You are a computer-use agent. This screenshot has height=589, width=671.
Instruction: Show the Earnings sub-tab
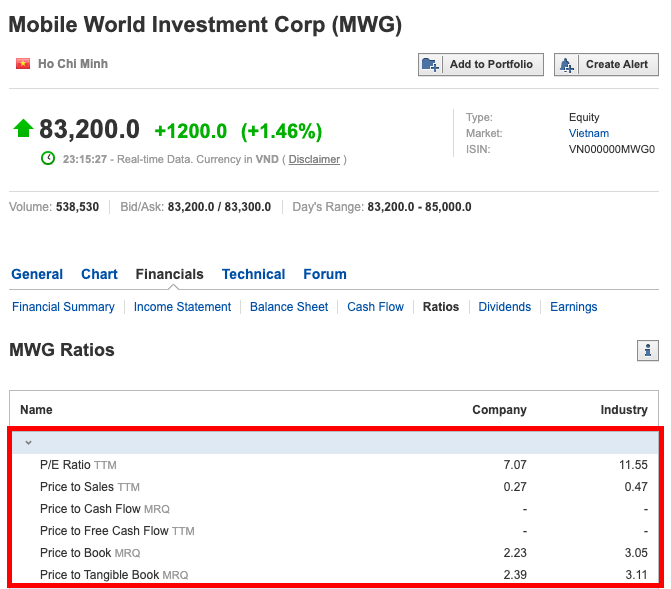573,307
